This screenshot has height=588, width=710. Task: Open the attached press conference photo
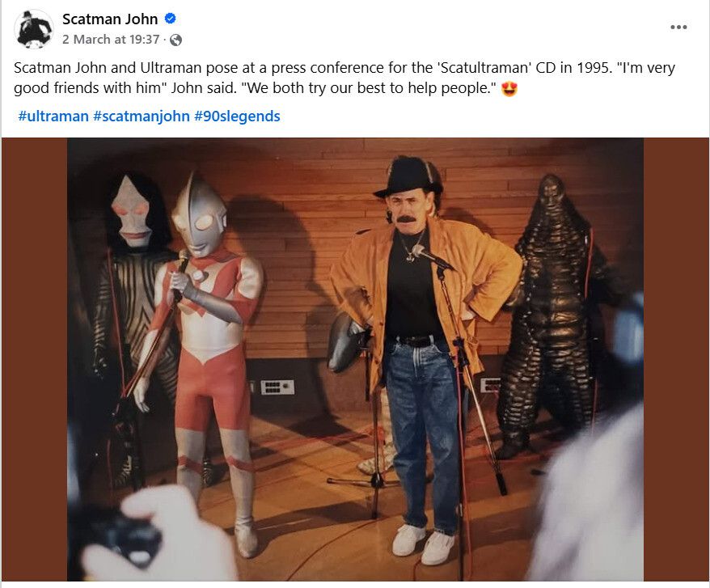(x=355, y=356)
